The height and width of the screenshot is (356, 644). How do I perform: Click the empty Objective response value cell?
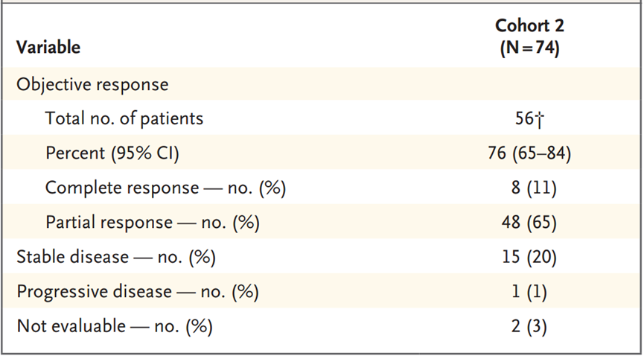529,84
